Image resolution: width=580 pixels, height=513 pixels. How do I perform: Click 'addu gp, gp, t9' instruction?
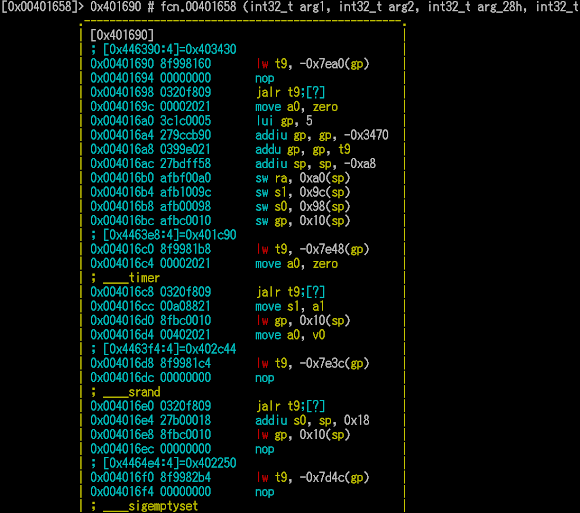pos(303,149)
